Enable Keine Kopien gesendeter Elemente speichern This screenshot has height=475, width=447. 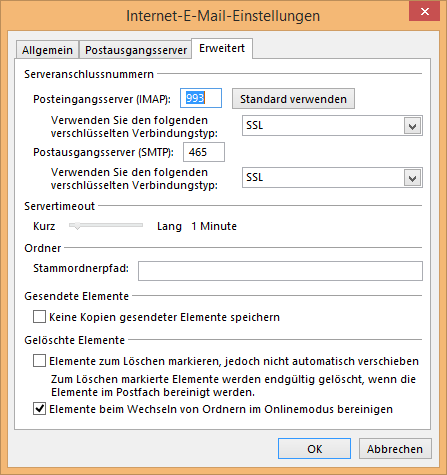click(x=39, y=317)
